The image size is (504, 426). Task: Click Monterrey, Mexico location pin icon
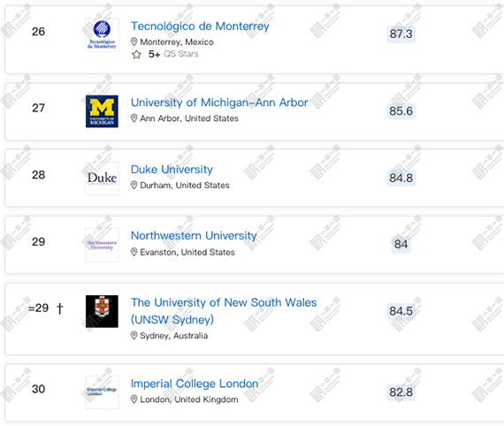point(134,42)
